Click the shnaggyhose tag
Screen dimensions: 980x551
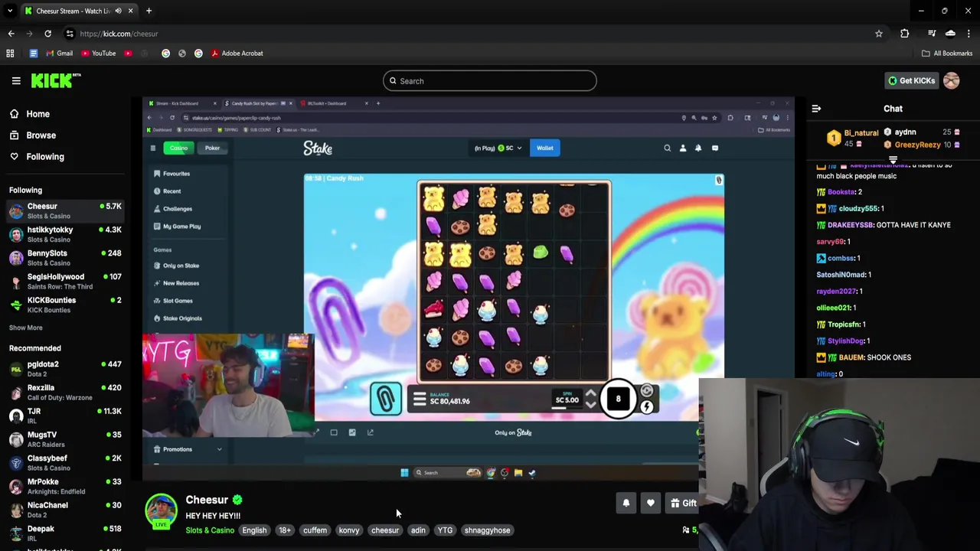(487, 530)
